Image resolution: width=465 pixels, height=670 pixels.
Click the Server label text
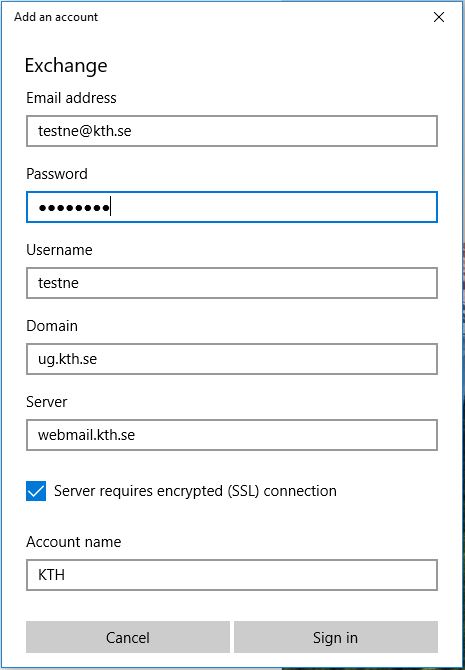tap(47, 402)
